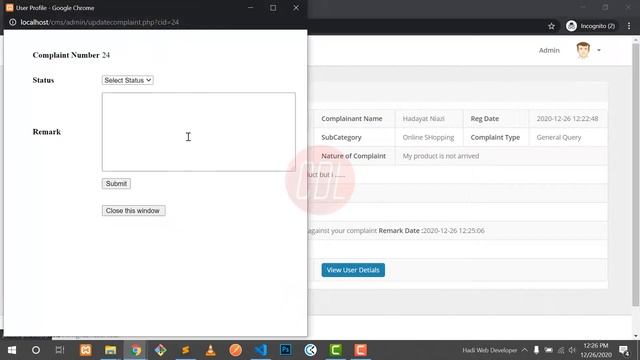640x360 pixels.
Task: Open the red Camtasia recorder icon on the taskbar
Action: pos(360,350)
